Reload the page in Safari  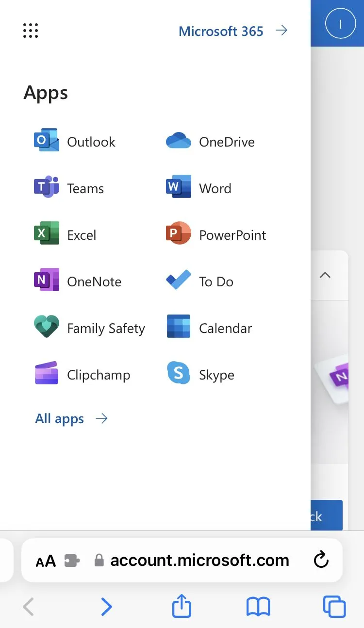(x=321, y=561)
